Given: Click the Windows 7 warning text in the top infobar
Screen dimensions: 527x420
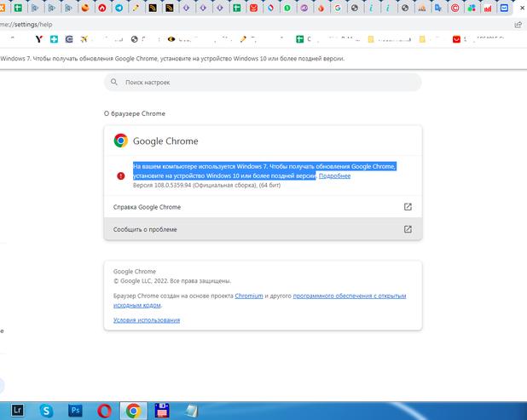Looking at the screenshot, I should point(172,59).
